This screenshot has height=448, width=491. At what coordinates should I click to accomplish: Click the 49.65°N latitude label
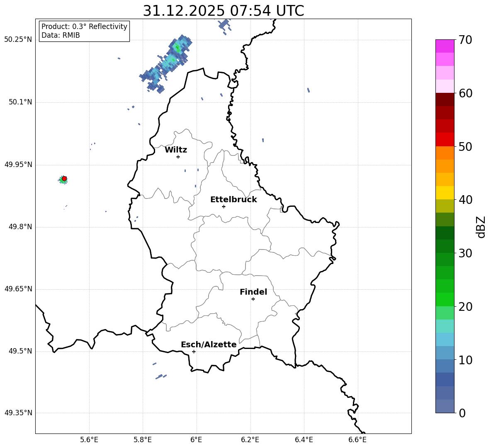[18, 289]
